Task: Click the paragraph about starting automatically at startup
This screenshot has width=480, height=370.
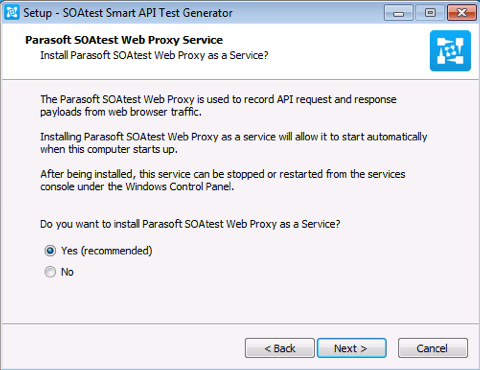Action: click(234, 143)
